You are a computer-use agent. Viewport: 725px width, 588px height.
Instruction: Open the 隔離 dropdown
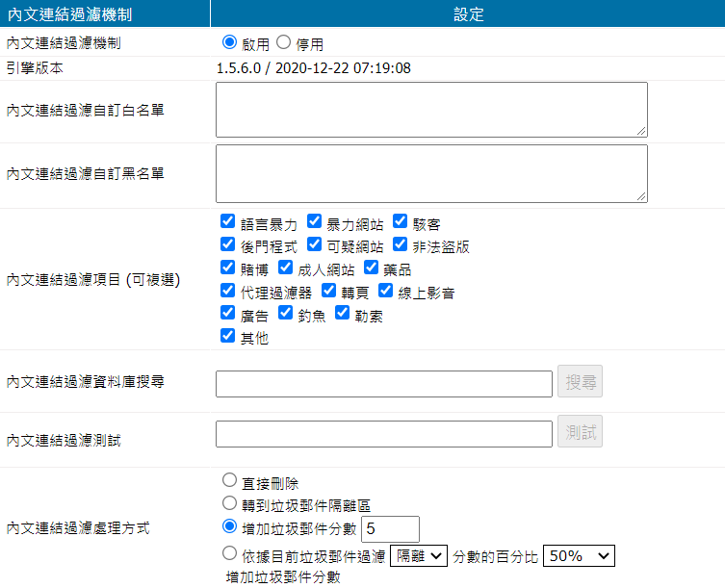[x=419, y=555]
